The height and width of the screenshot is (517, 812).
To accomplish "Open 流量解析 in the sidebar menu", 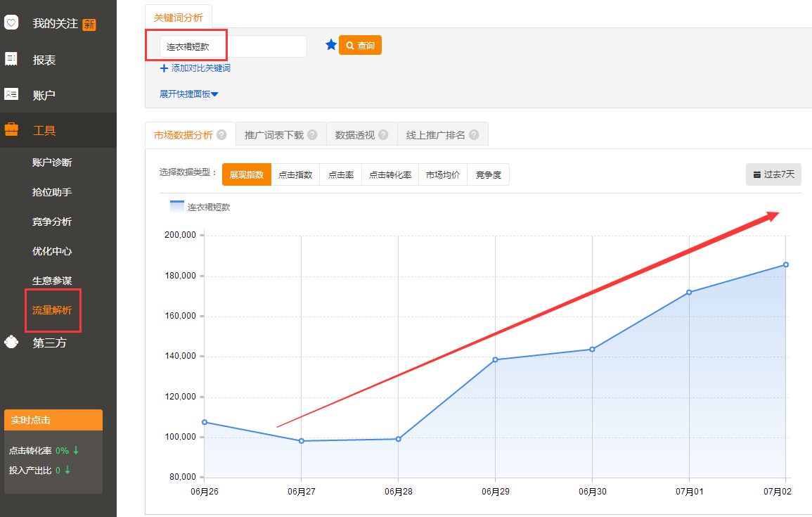I will coord(52,310).
